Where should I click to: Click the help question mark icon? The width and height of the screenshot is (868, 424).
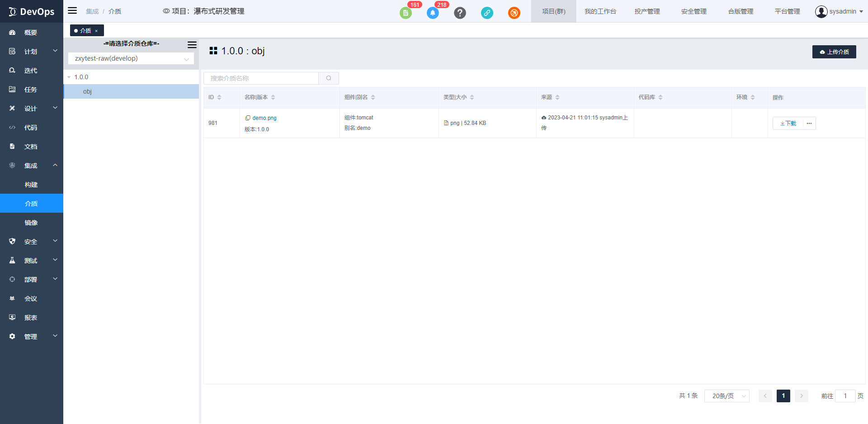[x=460, y=13]
